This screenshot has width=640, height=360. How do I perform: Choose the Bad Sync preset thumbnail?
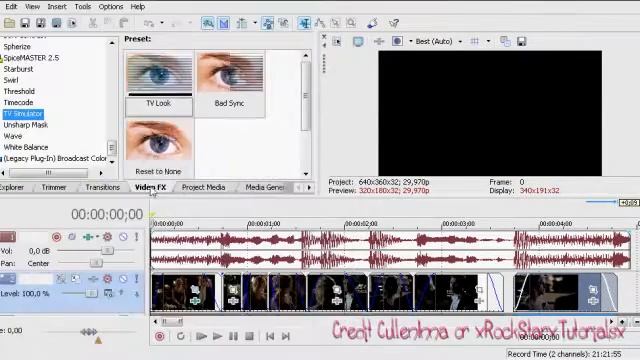tap(230, 83)
